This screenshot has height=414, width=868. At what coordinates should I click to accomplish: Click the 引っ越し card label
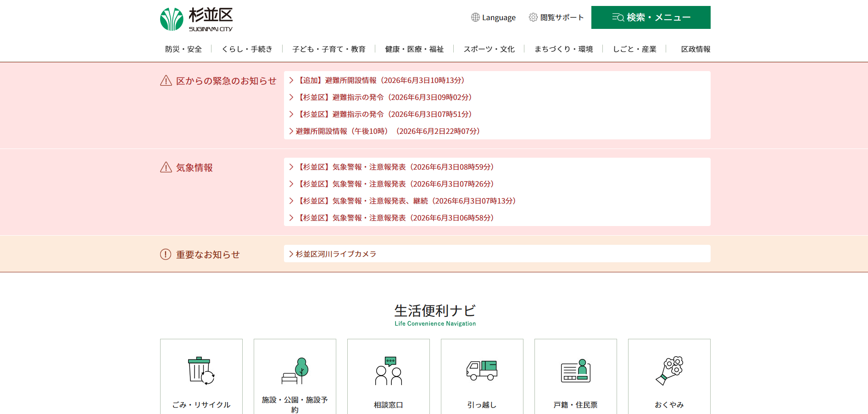482,405
